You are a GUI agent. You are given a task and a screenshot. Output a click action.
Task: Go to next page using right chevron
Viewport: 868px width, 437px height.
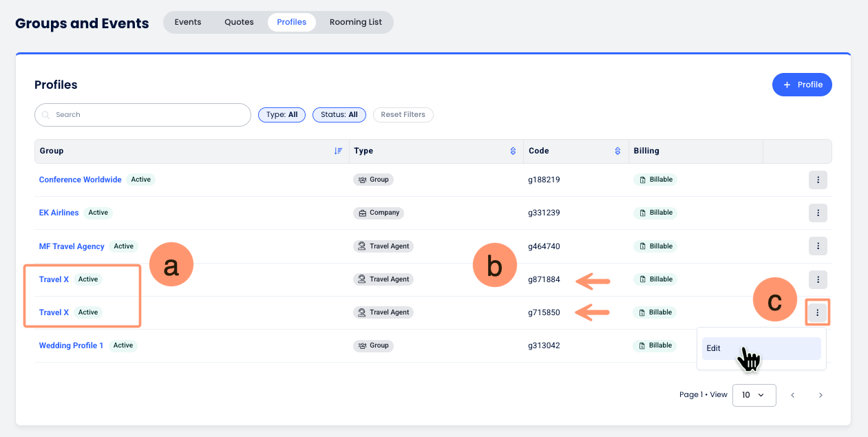point(820,395)
